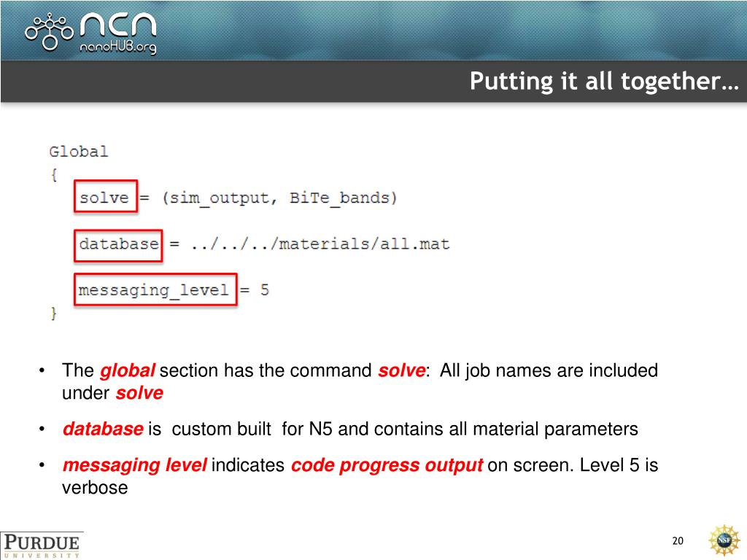Click red 'solve' after the word 'under'
Viewport: 747px width, 560px height.
(139, 393)
